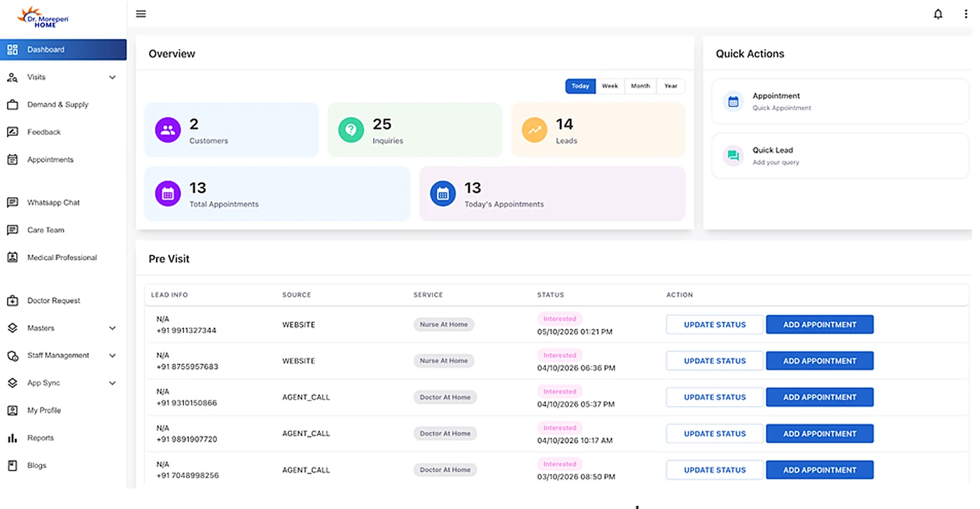Click the Dr. Morepen Home logo
The height and width of the screenshot is (509, 980).
(43, 17)
